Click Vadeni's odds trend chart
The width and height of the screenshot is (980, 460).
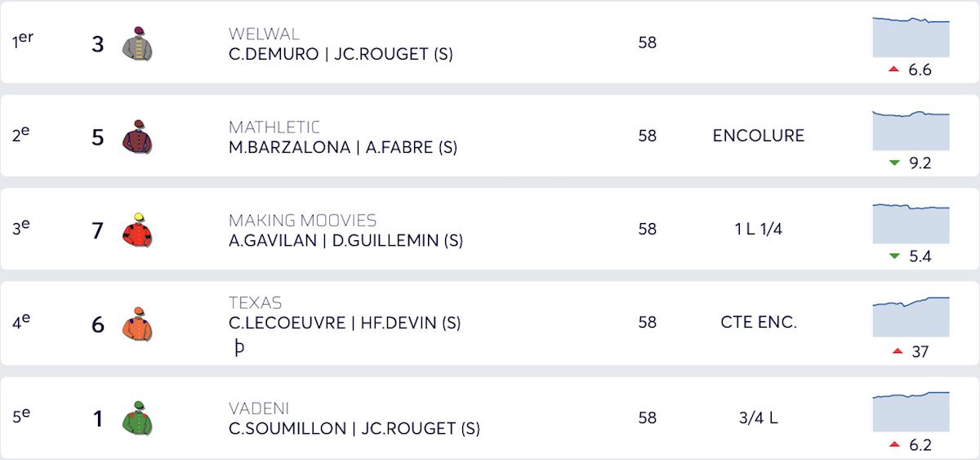point(911,412)
